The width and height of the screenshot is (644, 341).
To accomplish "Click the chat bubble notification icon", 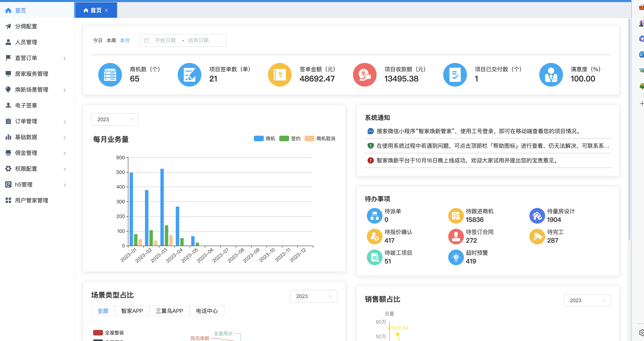I will pos(371,131).
